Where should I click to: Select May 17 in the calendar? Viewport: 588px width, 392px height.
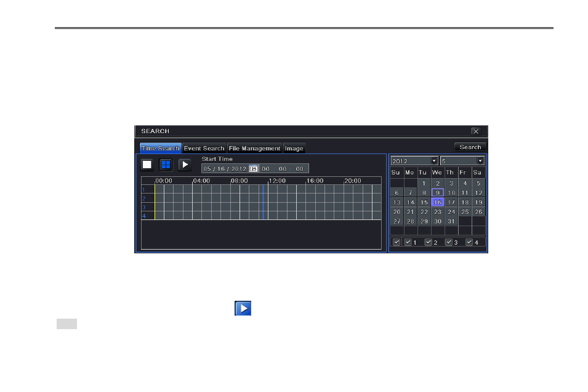pyautogui.click(x=451, y=202)
